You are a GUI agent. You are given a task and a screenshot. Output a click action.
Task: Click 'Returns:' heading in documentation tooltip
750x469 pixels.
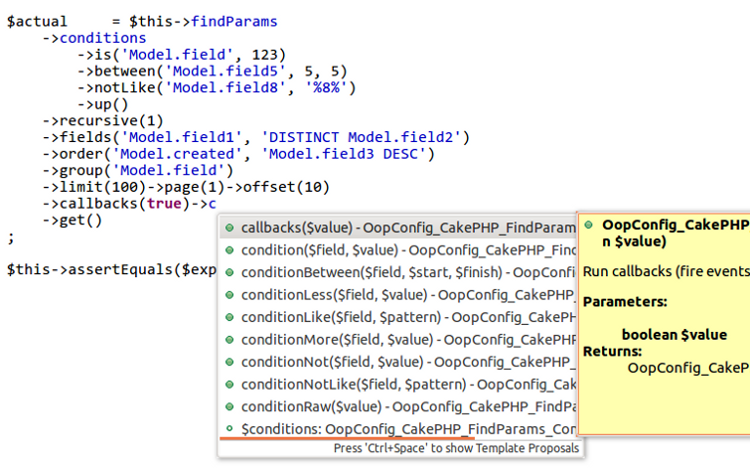612,351
